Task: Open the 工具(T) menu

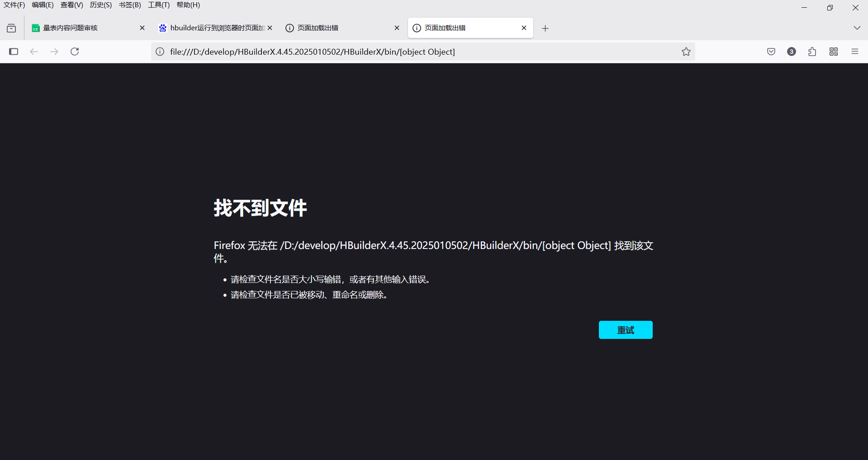Action: [159, 5]
